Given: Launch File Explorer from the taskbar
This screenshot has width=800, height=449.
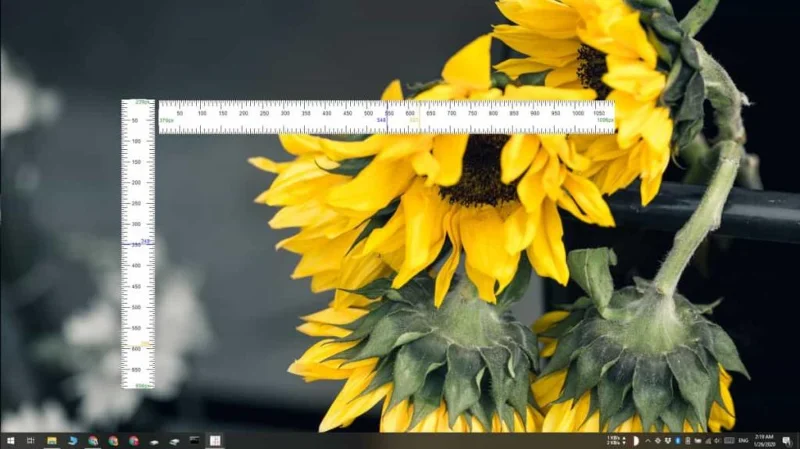Looking at the screenshot, I should coord(52,441).
